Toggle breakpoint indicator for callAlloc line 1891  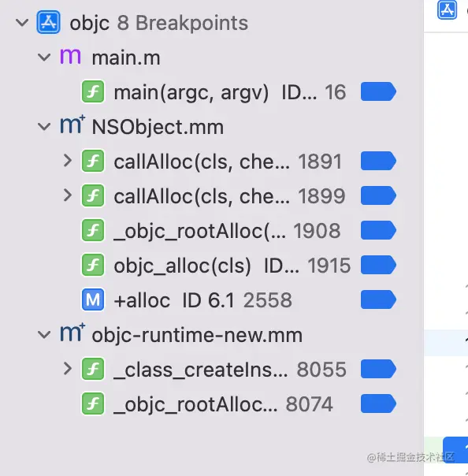(378, 161)
